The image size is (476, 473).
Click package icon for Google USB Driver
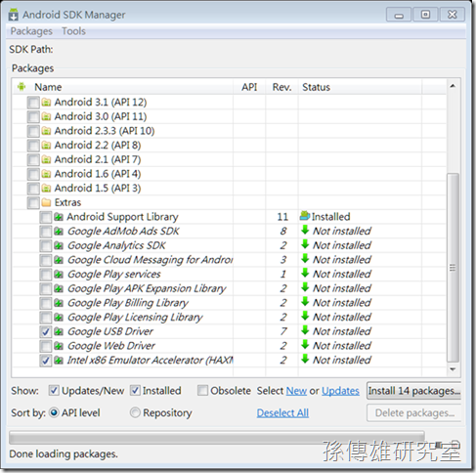[59, 331]
